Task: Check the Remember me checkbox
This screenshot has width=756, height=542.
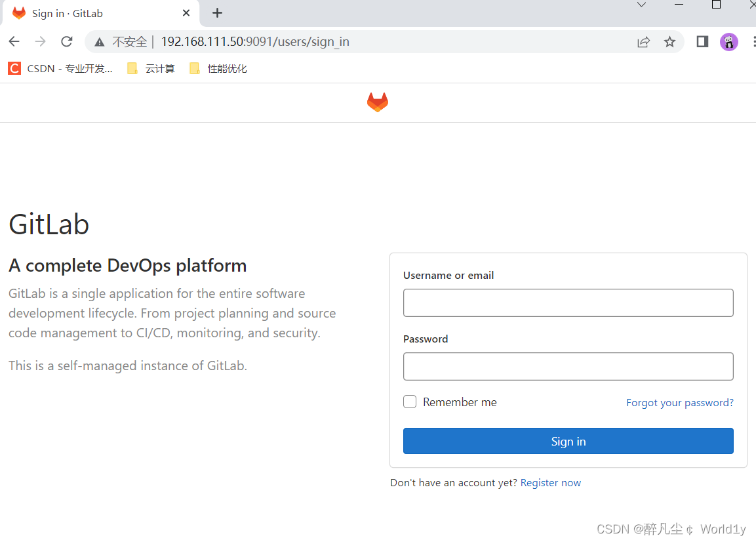Action: click(410, 402)
